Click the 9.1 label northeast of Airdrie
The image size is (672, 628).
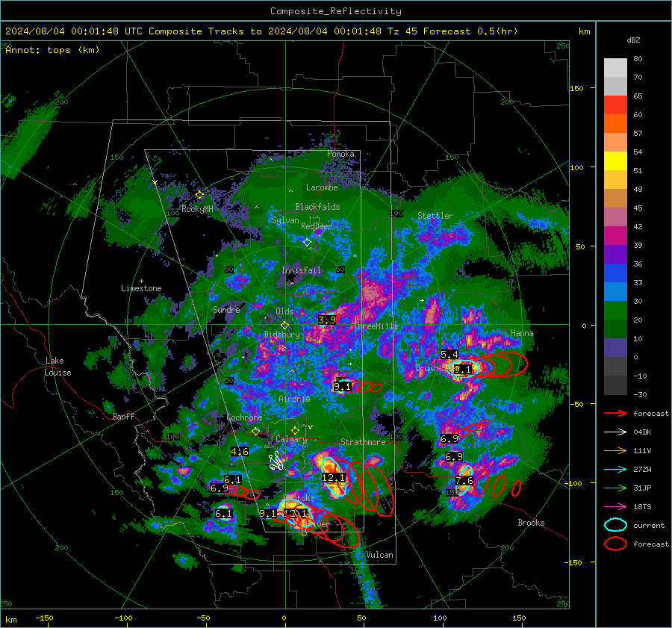click(x=343, y=387)
